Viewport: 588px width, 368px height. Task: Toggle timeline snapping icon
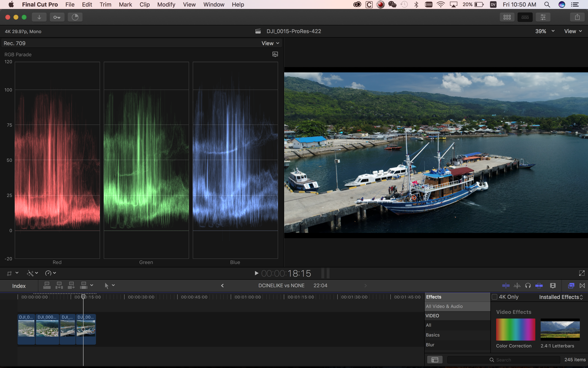539,285
